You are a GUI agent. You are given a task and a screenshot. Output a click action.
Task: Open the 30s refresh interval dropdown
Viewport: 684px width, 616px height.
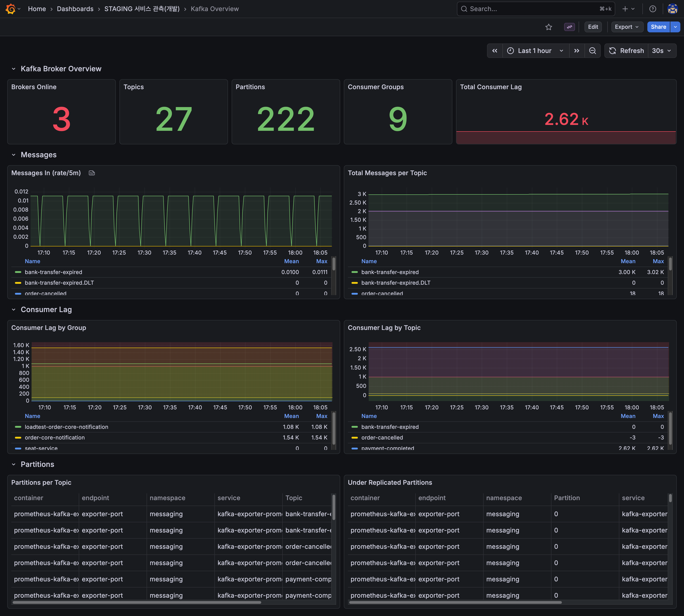tap(661, 51)
